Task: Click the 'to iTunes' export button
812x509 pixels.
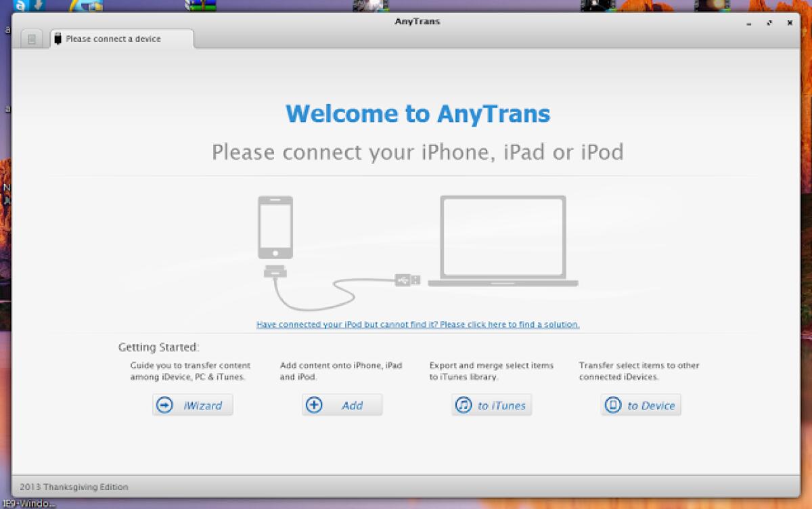Action: pos(491,405)
